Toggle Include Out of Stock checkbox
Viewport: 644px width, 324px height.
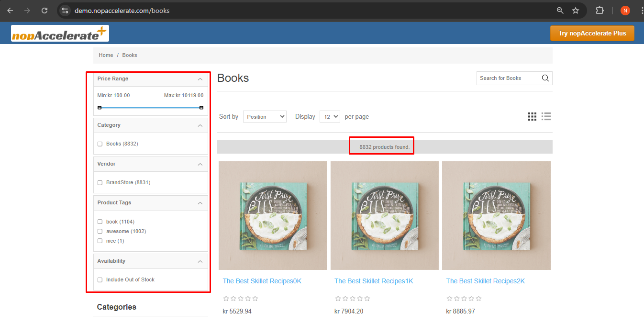pyautogui.click(x=100, y=280)
